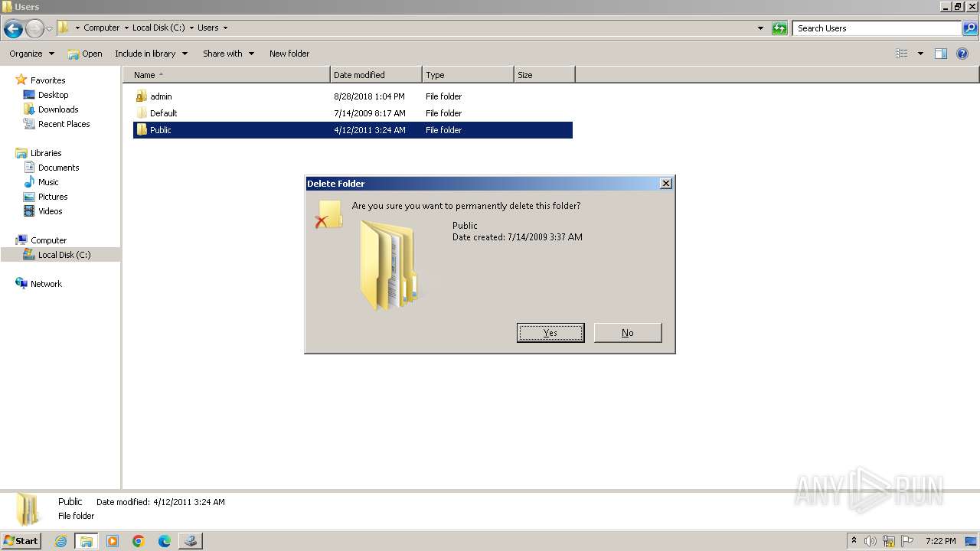The height and width of the screenshot is (551, 980).
Task: Click the 7/14/2009 8:17 AM date
Action: 370,113
